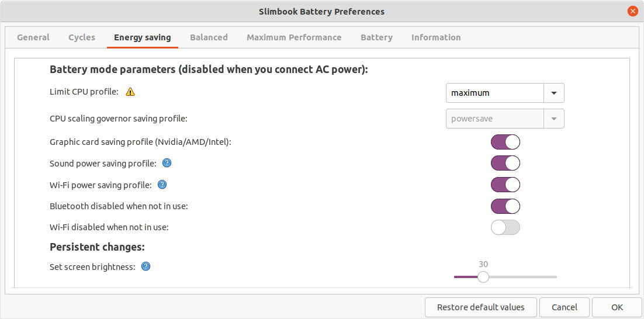Click the help icon for Wi-Fi power saving

[162, 185]
